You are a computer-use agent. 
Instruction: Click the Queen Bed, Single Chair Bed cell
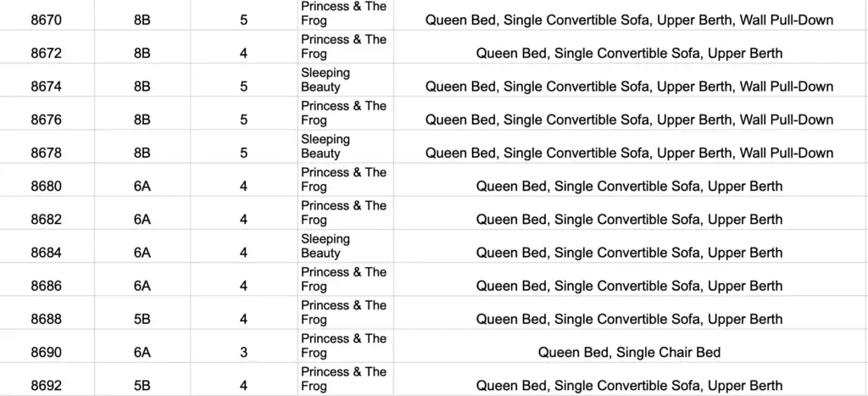629,353
